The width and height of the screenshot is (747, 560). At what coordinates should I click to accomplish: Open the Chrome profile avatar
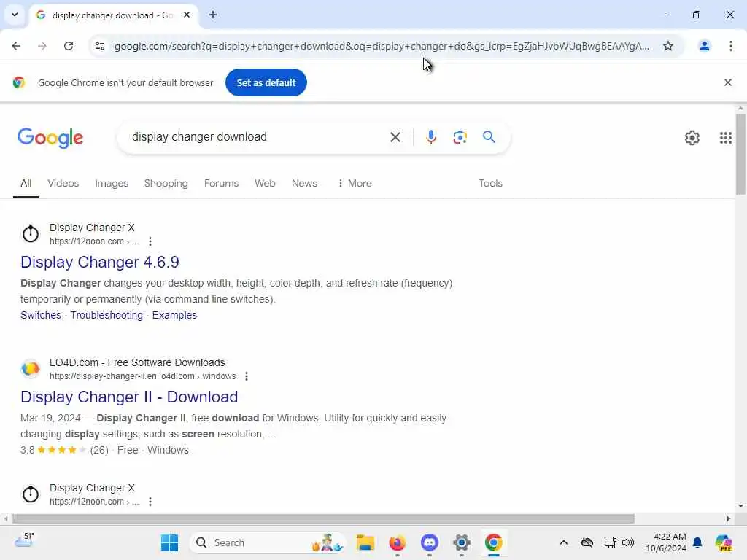point(704,46)
